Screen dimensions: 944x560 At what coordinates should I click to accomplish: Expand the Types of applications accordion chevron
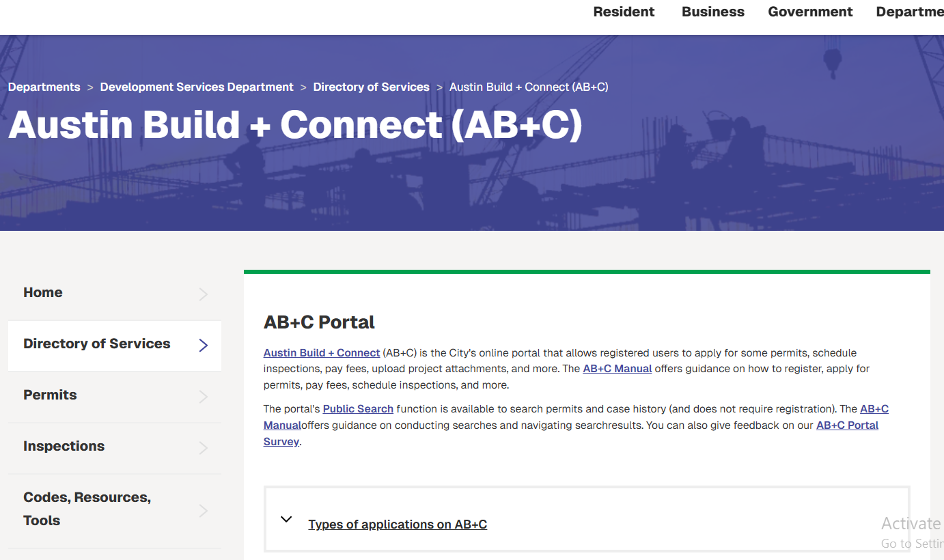click(x=286, y=520)
